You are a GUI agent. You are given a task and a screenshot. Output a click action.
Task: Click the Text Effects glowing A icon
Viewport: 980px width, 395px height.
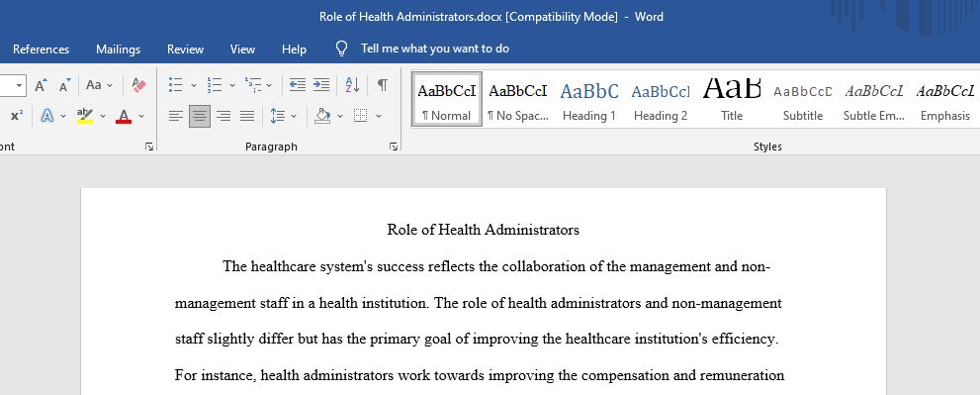click(x=47, y=116)
